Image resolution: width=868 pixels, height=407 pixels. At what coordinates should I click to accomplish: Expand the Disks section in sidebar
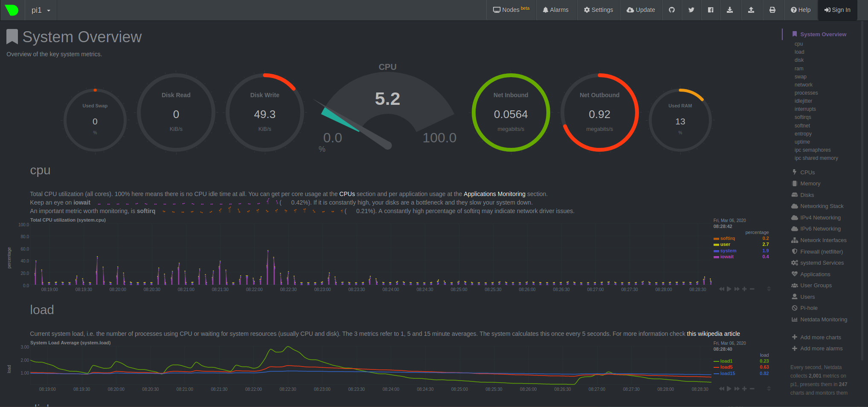coord(807,195)
